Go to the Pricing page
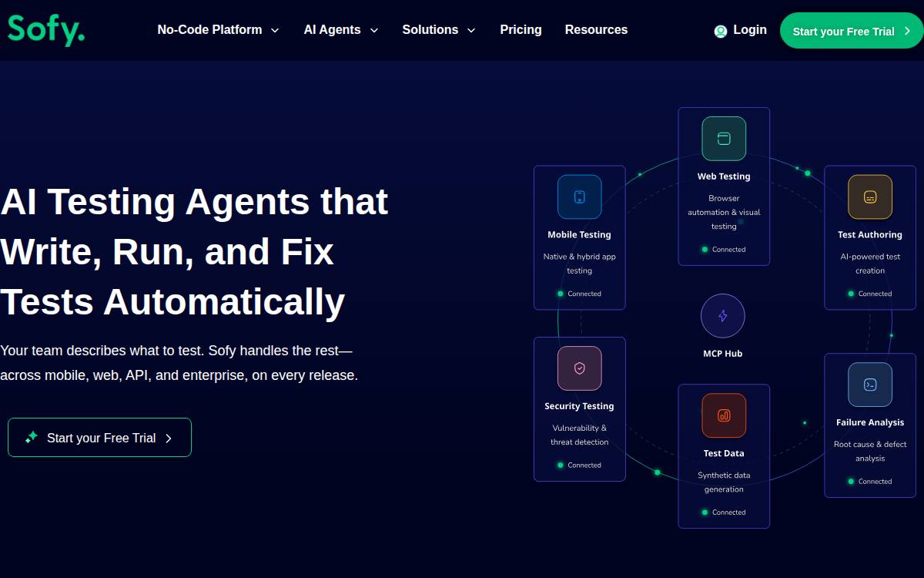Screen dimensions: 924x578 pyautogui.click(x=521, y=30)
